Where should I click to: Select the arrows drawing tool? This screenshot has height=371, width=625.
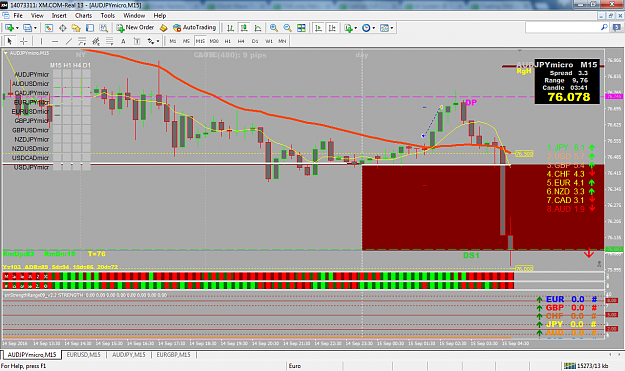click(x=151, y=41)
